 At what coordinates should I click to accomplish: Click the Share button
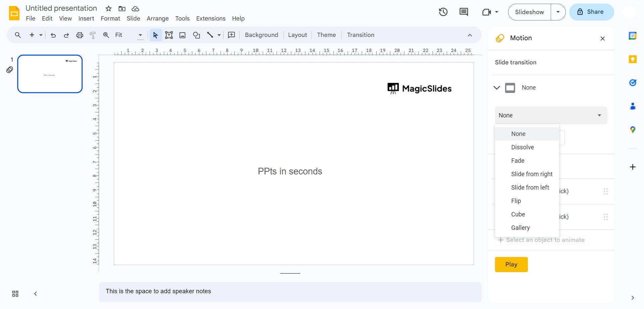point(591,12)
